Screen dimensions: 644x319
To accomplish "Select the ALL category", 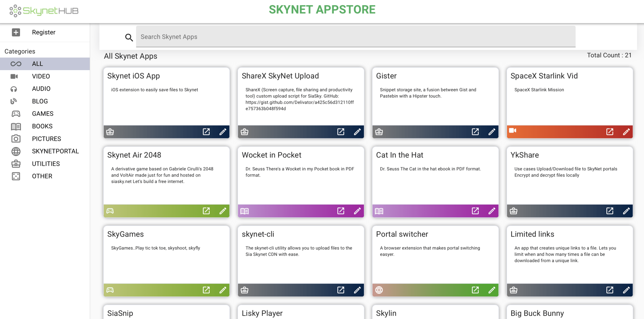I will tap(37, 64).
